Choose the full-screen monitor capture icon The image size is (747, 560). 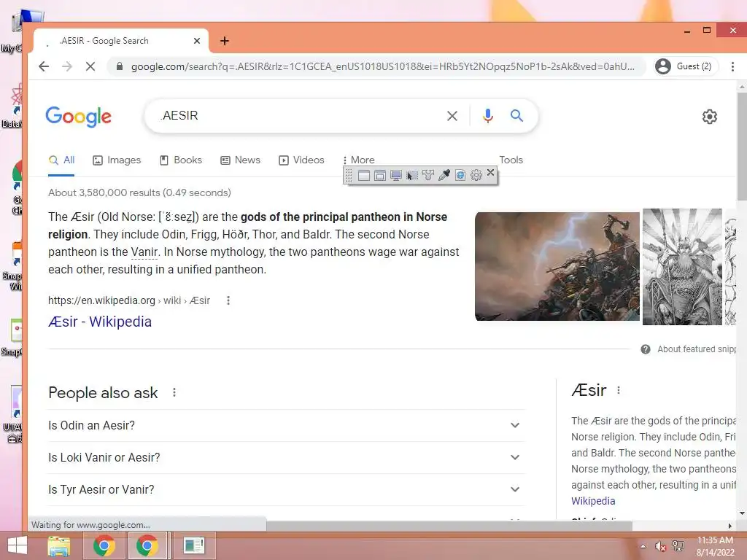point(396,176)
